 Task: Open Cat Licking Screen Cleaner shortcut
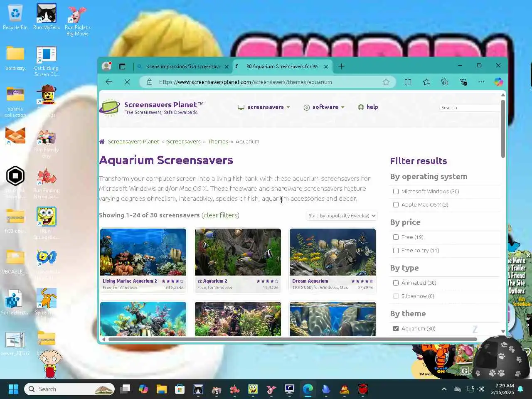(x=47, y=62)
